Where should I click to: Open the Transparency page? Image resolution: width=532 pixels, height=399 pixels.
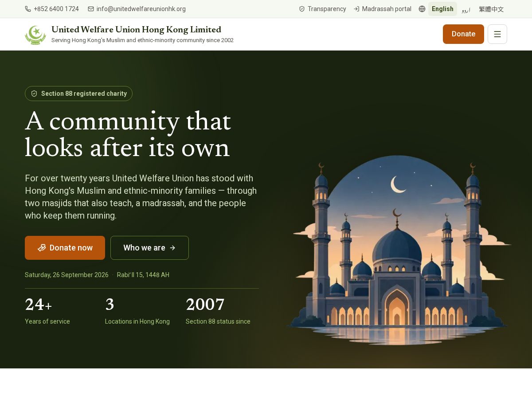tap(322, 9)
